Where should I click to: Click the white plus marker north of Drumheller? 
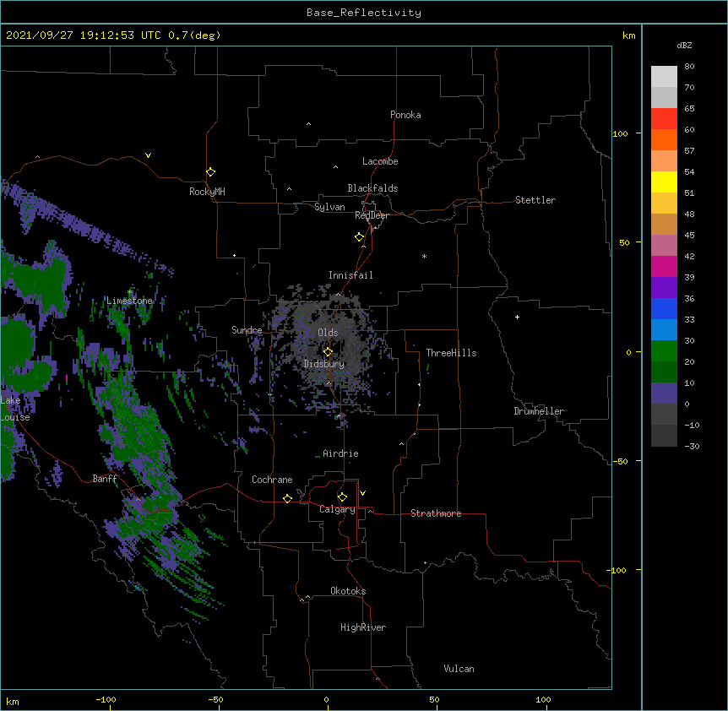(517, 317)
